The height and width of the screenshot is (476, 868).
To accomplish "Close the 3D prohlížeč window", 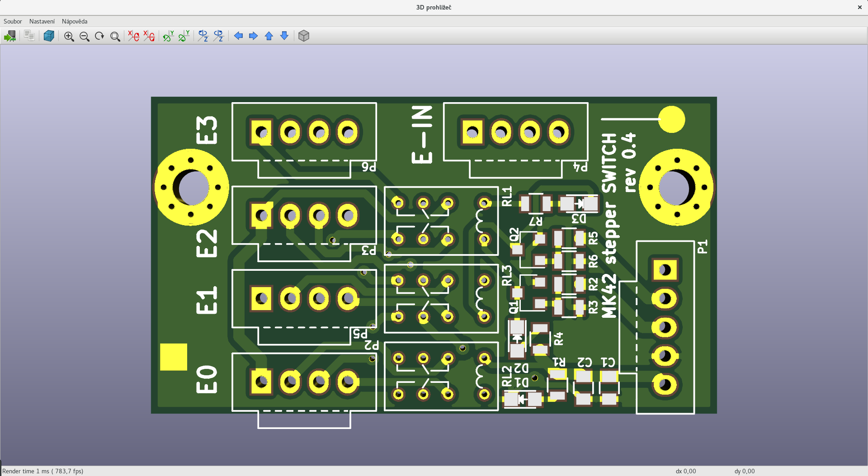I will (860, 7).
